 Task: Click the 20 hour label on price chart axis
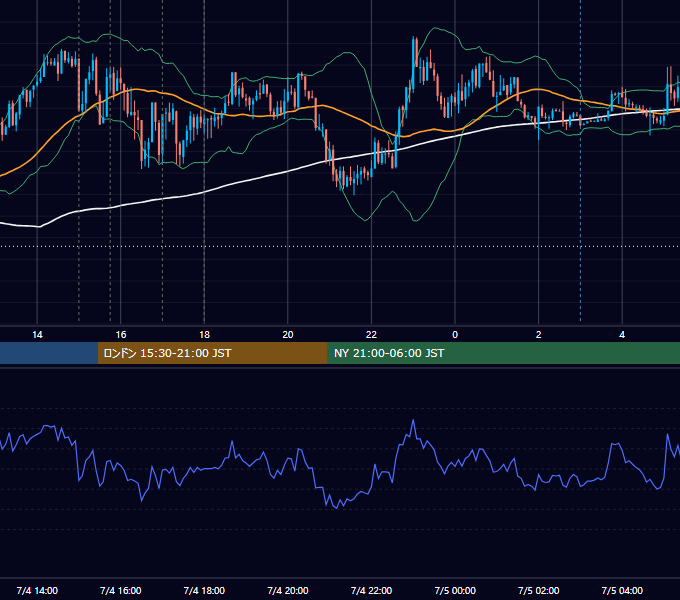288,335
